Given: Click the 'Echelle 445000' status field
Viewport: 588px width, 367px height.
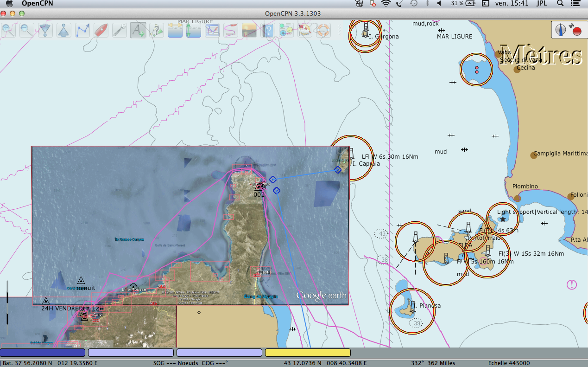Looking at the screenshot, I should [509, 363].
